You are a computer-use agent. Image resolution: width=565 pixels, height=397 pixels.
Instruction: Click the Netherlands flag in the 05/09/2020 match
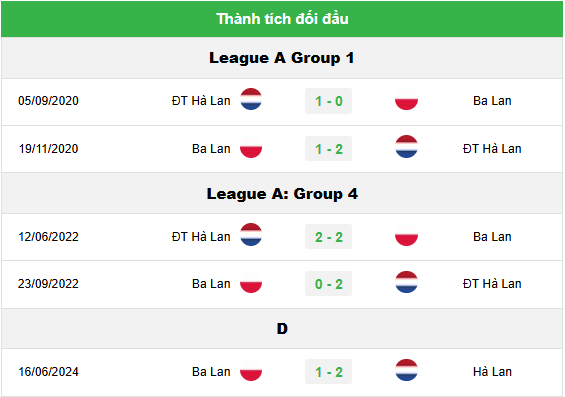(251, 99)
